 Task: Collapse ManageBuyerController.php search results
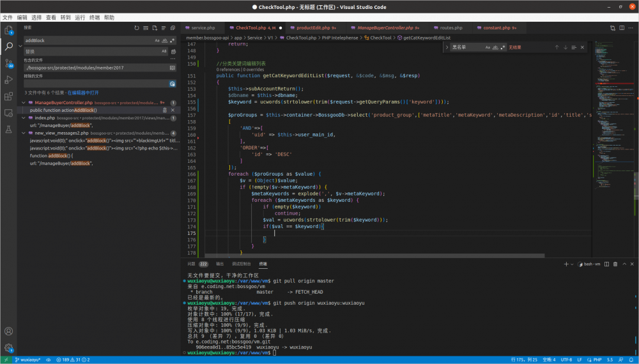coord(24,102)
